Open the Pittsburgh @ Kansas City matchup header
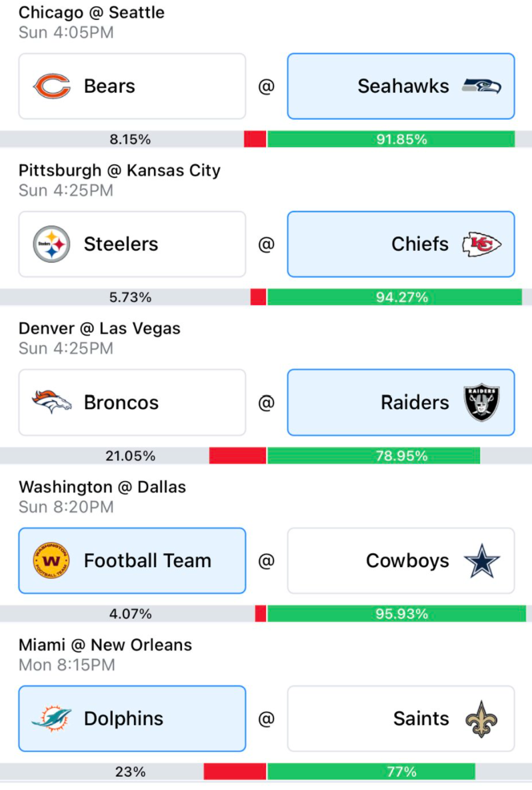The image size is (532, 790). click(x=119, y=170)
